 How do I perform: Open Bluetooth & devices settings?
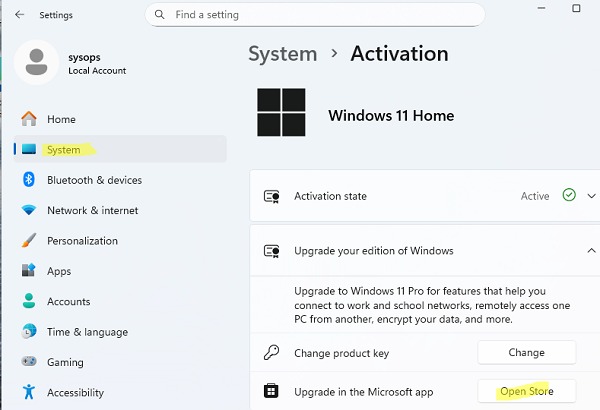[120, 180]
